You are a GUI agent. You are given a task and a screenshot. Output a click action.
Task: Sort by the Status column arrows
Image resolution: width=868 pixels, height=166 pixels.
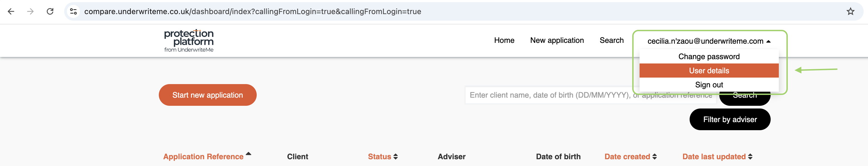click(396, 157)
